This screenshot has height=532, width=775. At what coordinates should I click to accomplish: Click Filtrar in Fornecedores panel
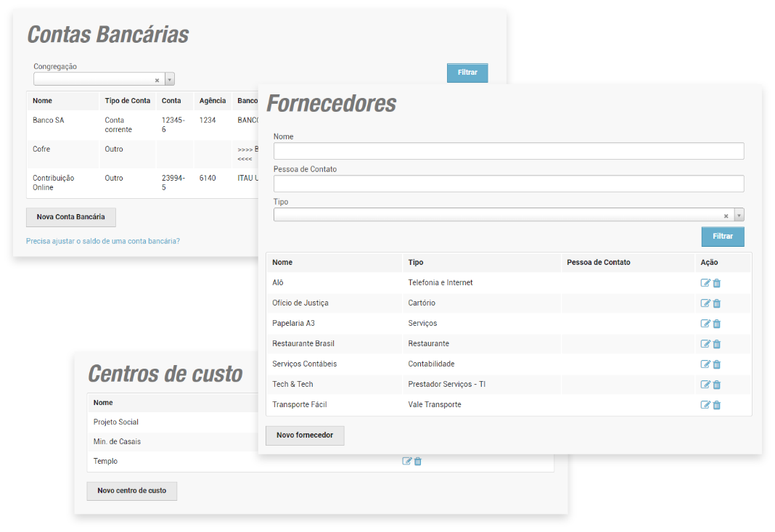[723, 237]
